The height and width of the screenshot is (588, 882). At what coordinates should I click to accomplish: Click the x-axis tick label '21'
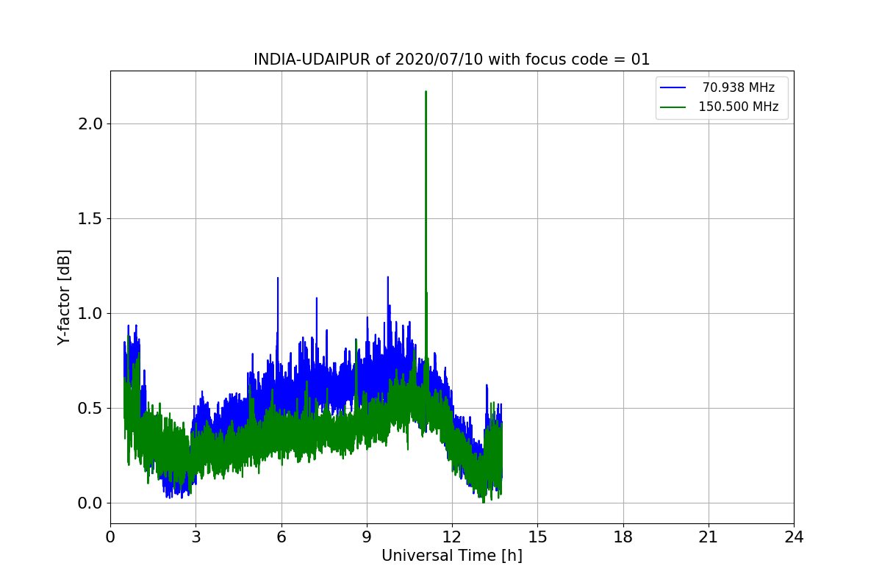coord(709,537)
